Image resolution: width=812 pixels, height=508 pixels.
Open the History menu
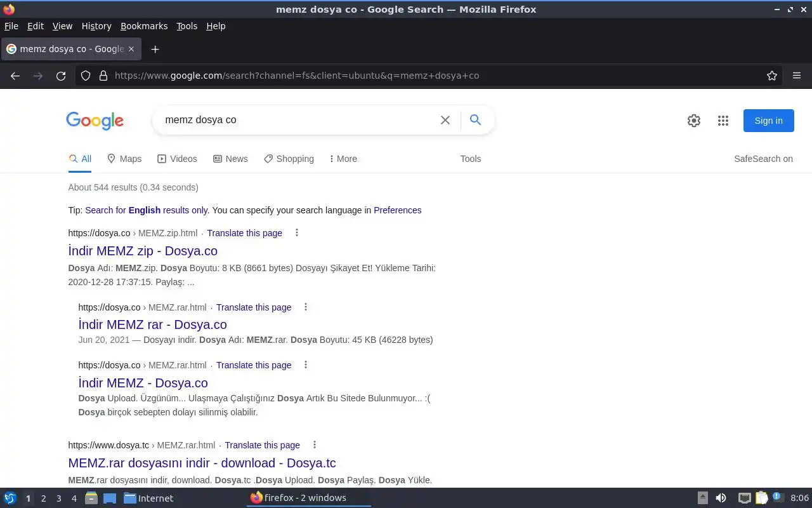(x=96, y=26)
